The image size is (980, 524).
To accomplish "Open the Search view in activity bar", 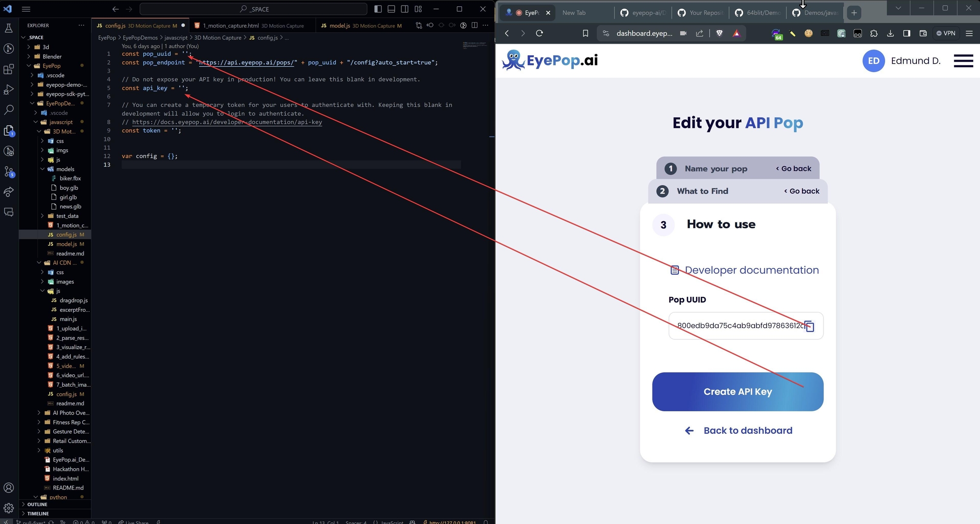I will point(9,110).
